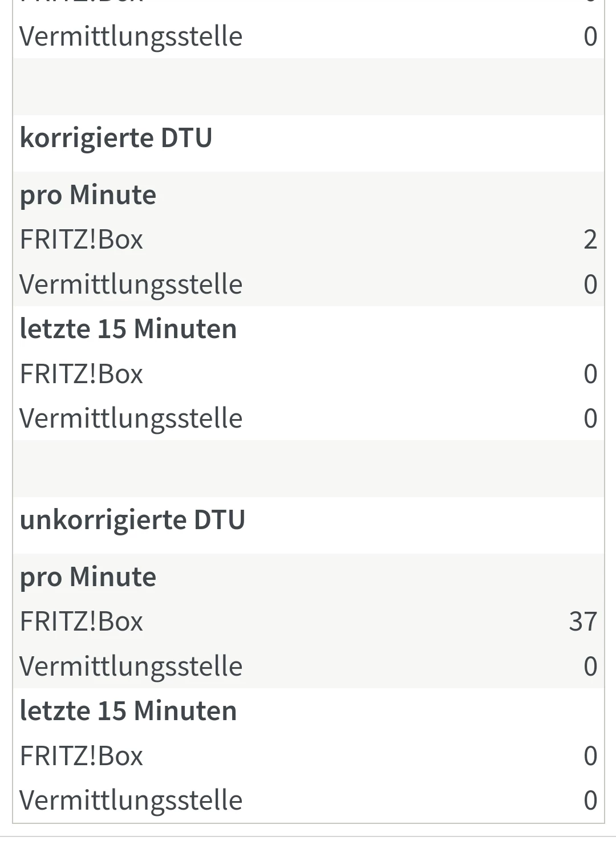
Task: Click the last Vermittlungsstelle label at table bottom
Action: click(131, 801)
